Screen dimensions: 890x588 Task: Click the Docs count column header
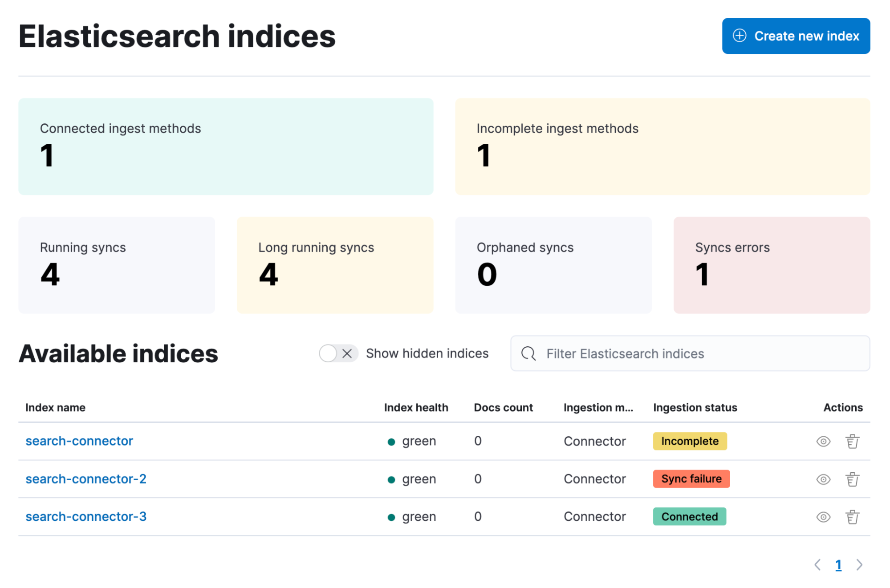[x=503, y=407]
